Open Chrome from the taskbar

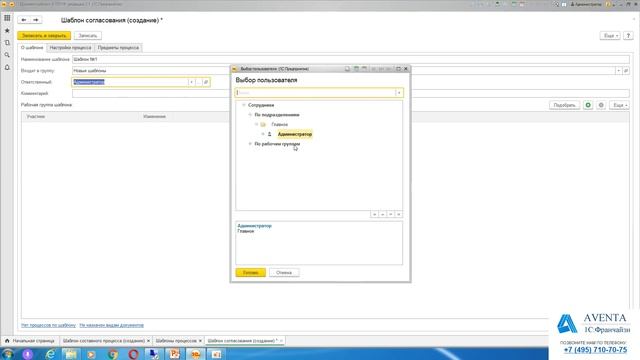click(x=113, y=354)
